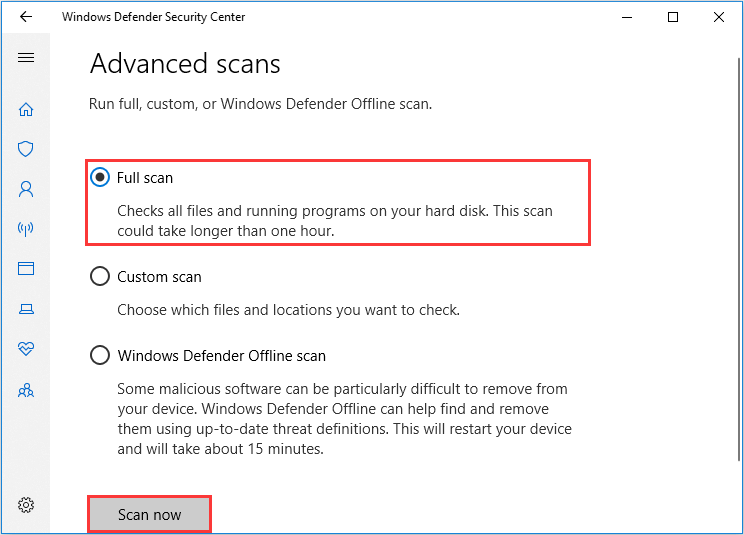
Task: Open the Home sidebar icon
Action: 26,110
